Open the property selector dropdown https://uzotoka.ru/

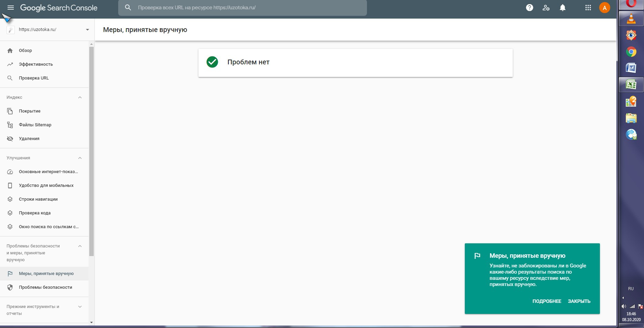coord(48,30)
